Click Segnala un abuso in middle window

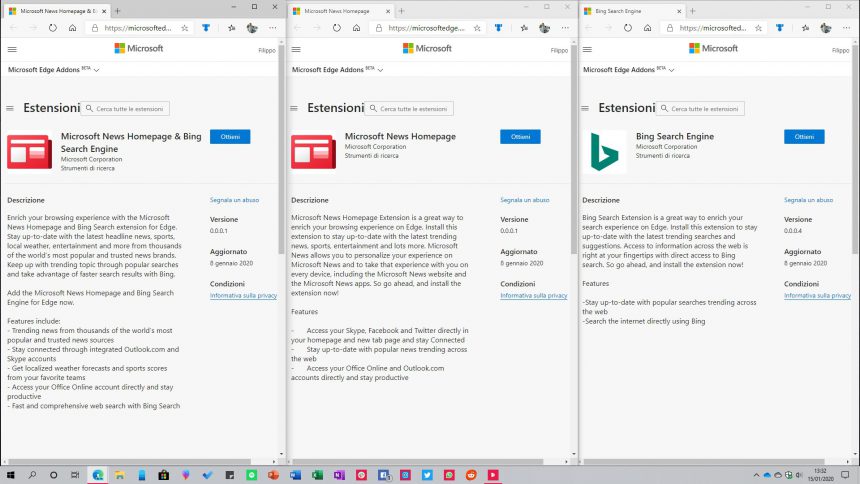[x=524, y=200]
